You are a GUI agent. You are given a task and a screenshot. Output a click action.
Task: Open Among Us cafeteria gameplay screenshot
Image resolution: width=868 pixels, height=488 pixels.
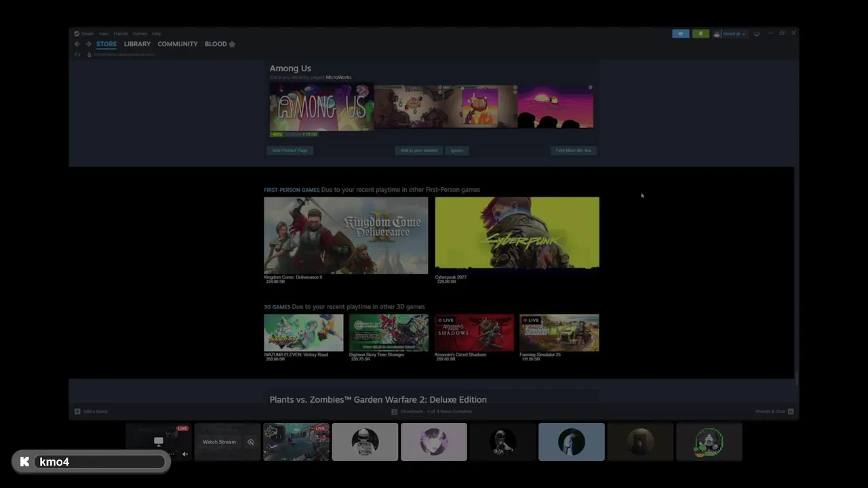point(409,107)
